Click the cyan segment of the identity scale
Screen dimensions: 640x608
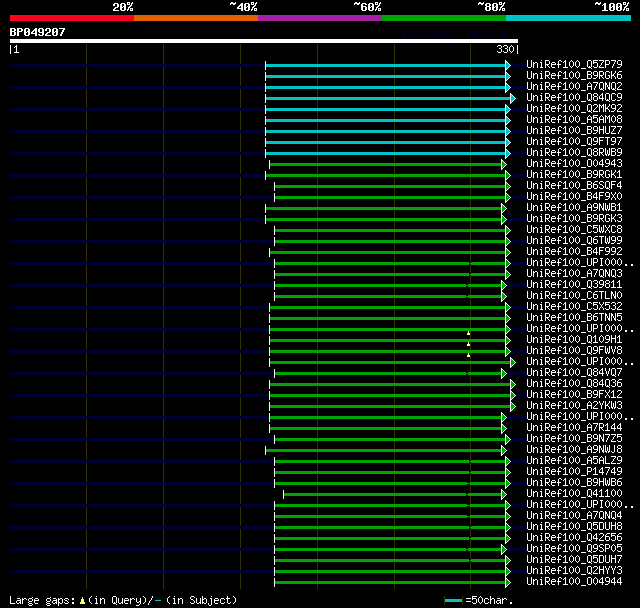click(569, 18)
